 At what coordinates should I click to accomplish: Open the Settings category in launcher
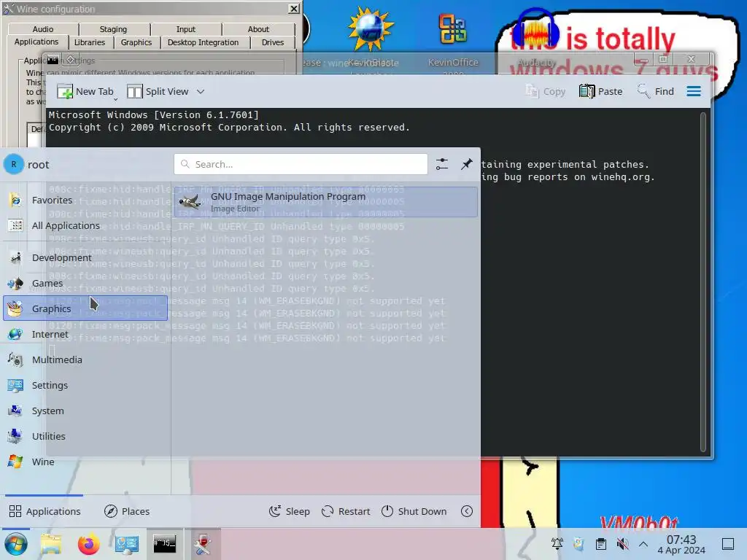pyautogui.click(x=86, y=385)
